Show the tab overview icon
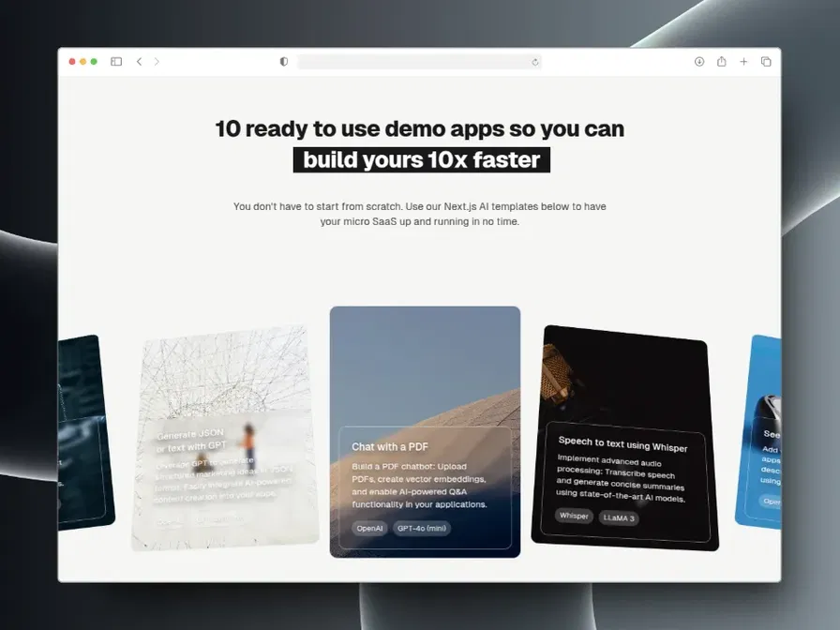The width and height of the screenshot is (840, 630). coord(766,62)
